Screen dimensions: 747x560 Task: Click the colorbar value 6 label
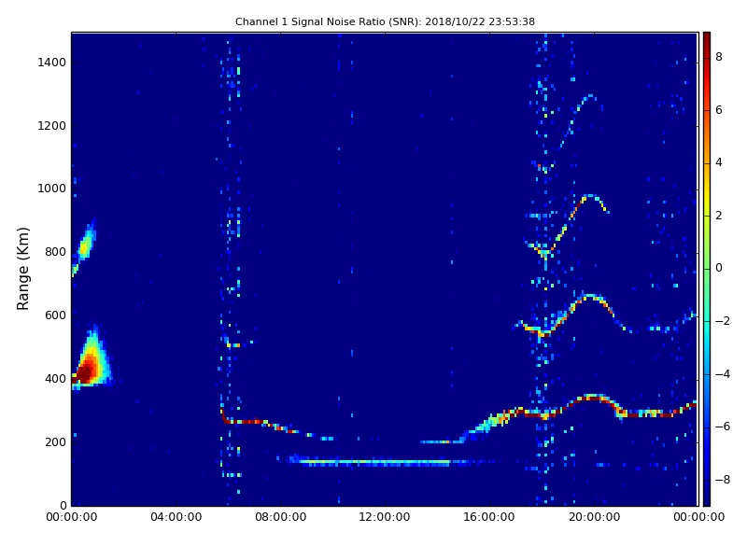[x=719, y=110]
